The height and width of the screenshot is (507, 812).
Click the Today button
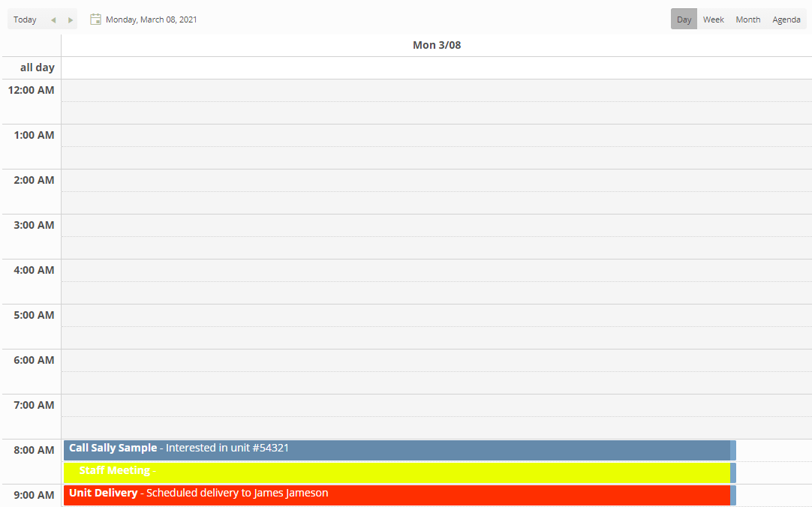(25, 19)
